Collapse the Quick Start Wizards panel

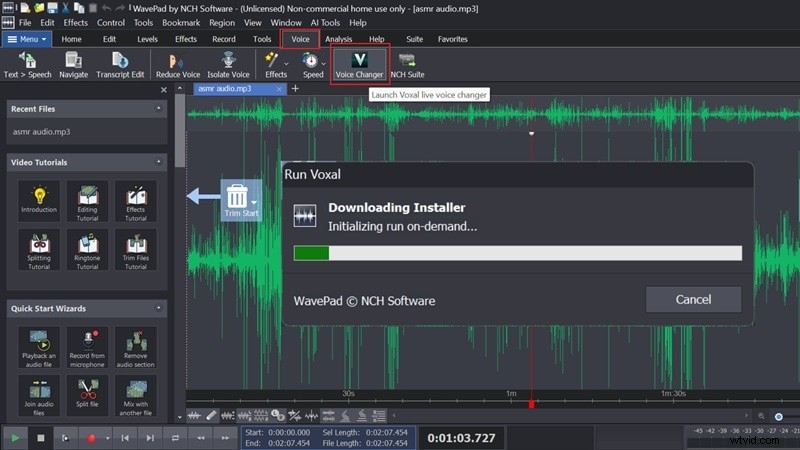click(158, 308)
